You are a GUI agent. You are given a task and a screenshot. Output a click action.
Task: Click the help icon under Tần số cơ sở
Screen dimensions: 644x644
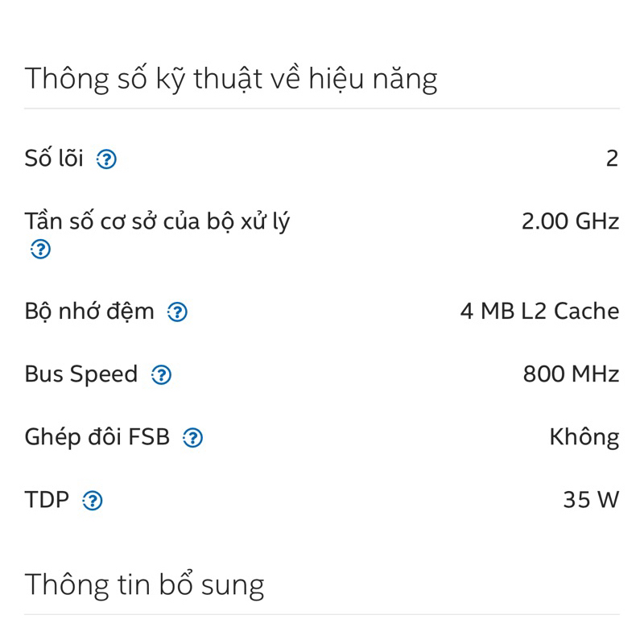click(40, 250)
